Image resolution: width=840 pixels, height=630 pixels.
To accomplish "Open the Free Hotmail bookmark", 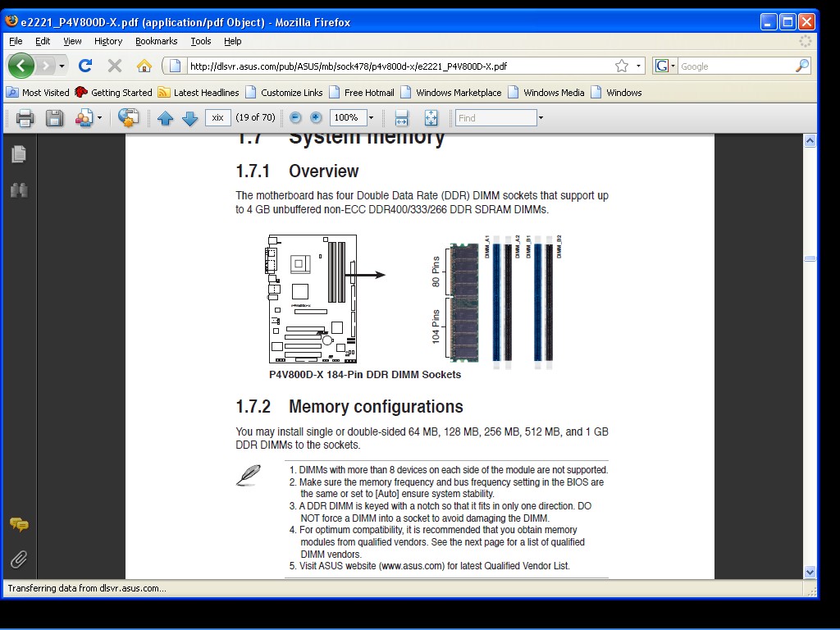I will click(x=362, y=93).
